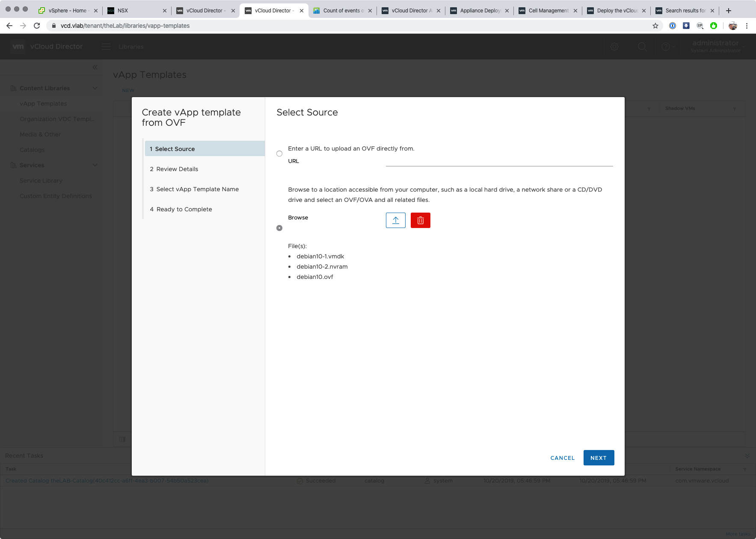Click the vm logo in vCloud Director header

[x=18, y=47]
